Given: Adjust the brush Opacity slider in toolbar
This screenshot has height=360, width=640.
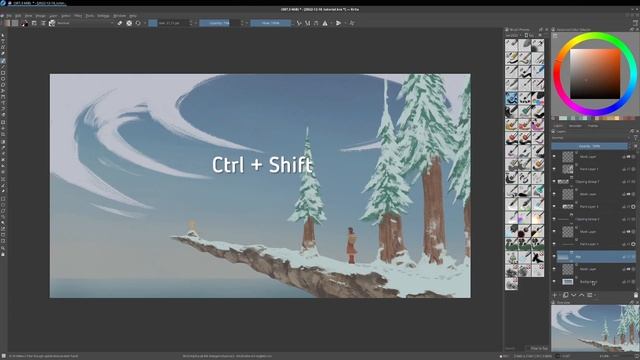Looking at the screenshot, I should 220,23.
